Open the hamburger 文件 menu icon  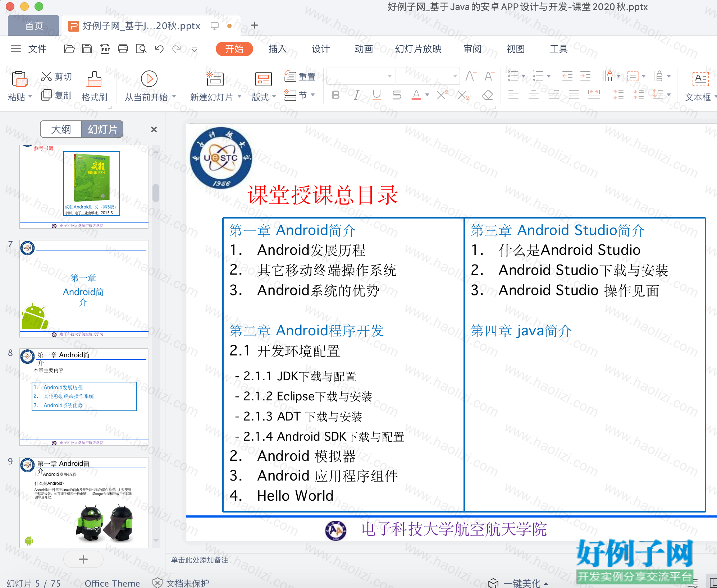click(x=16, y=49)
